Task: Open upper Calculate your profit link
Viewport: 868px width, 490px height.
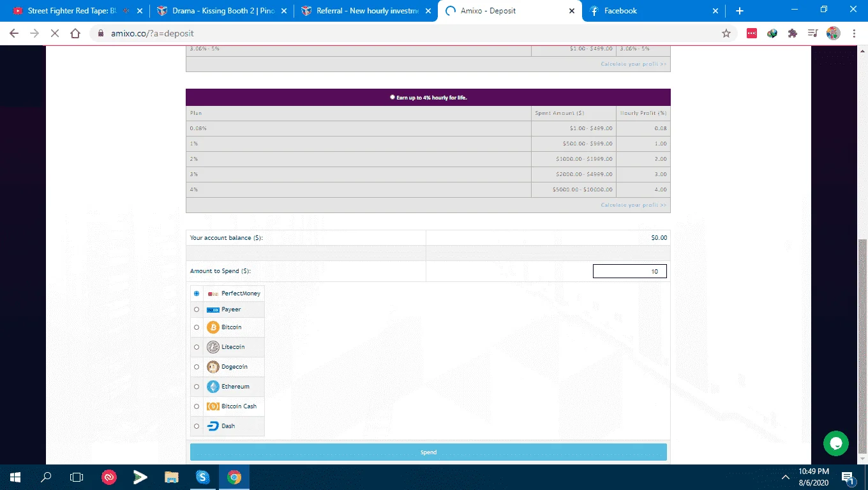Action: point(633,64)
